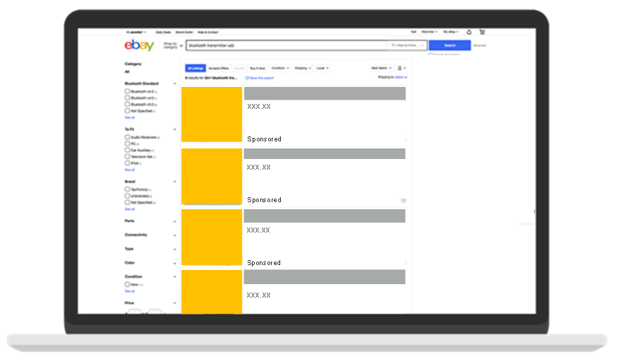The width and height of the screenshot is (617, 364).
Task: Expand the Color filter section
Action: 175,262
